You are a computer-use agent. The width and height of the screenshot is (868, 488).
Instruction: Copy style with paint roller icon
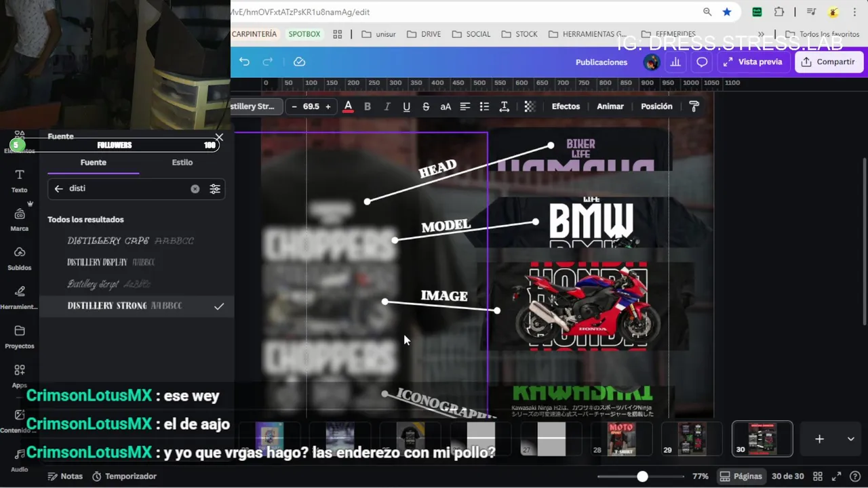click(694, 106)
